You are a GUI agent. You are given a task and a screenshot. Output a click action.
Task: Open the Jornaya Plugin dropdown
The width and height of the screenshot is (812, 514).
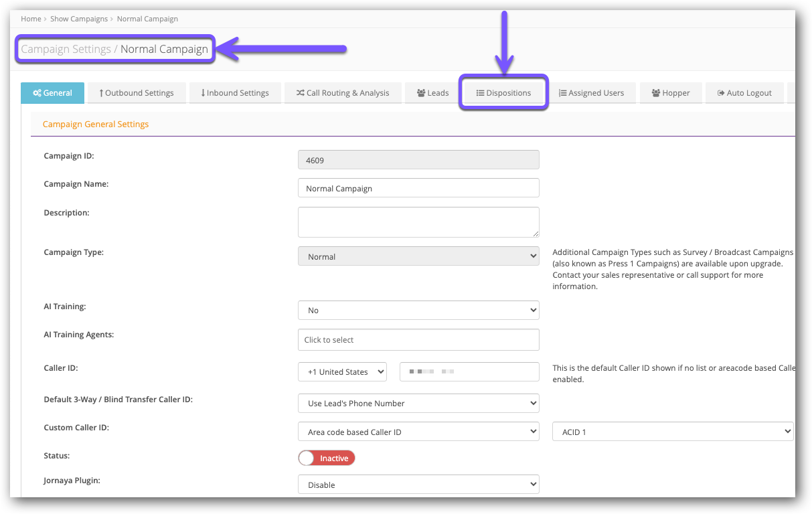click(418, 485)
